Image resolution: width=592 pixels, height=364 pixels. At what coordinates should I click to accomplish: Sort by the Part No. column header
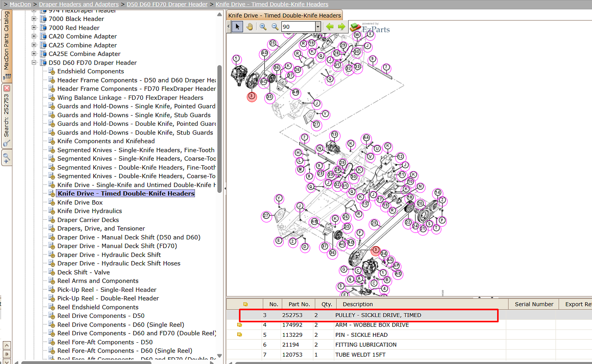click(x=299, y=304)
